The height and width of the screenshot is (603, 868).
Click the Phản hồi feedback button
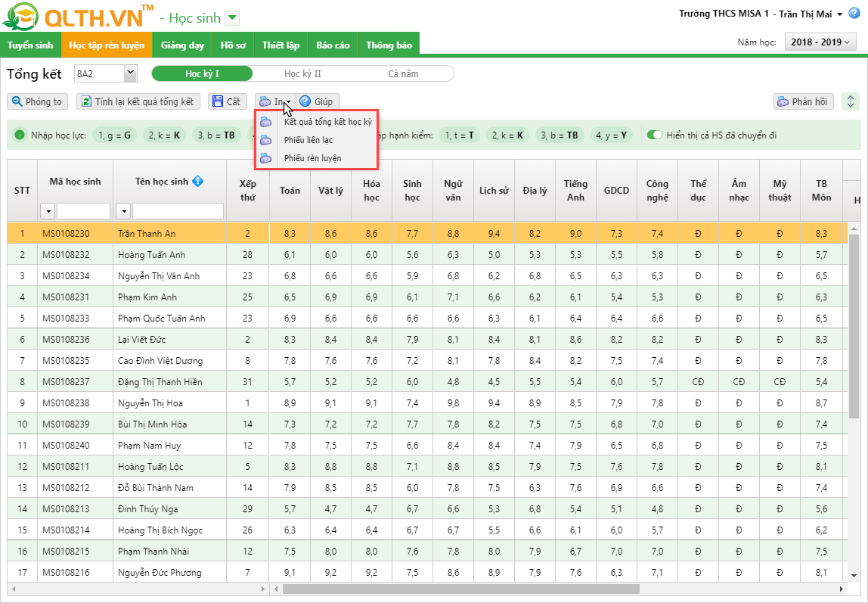click(803, 101)
